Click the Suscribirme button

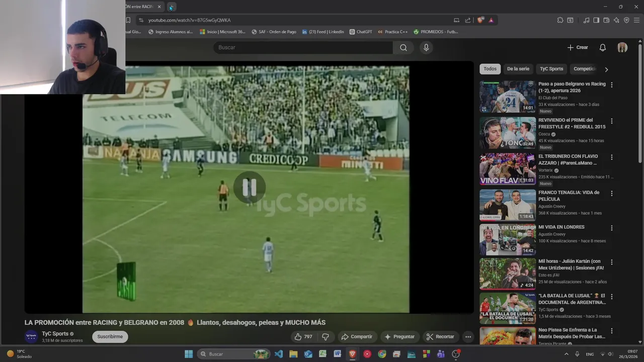(x=110, y=337)
